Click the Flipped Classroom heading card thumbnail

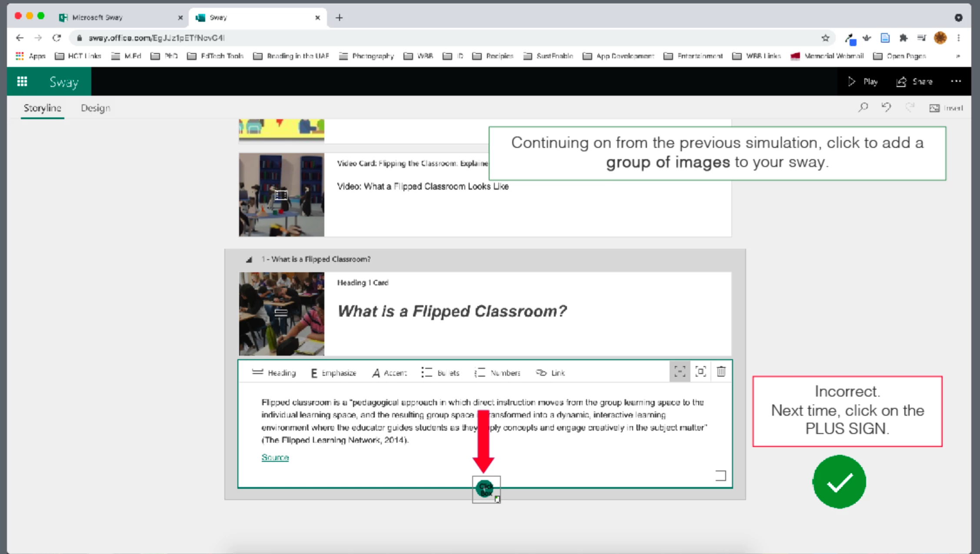tap(281, 314)
